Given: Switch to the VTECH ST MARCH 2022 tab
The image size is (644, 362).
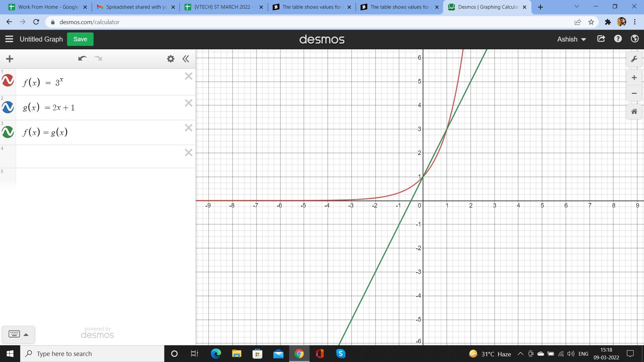Looking at the screenshot, I should coord(223,7).
